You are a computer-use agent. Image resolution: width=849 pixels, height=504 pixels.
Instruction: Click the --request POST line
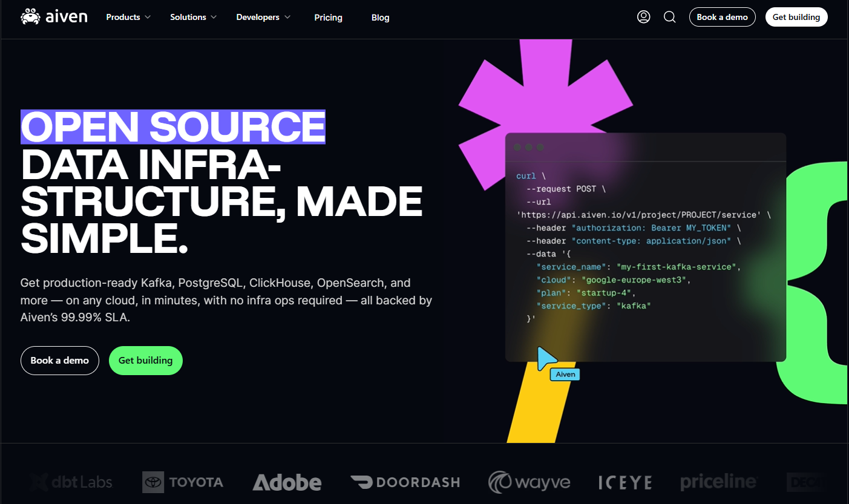tap(566, 189)
